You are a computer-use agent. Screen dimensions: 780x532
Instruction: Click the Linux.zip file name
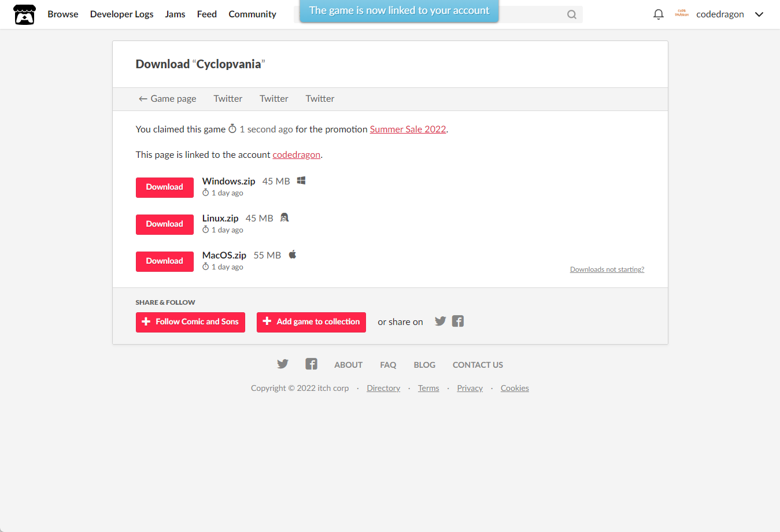coord(220,218)
